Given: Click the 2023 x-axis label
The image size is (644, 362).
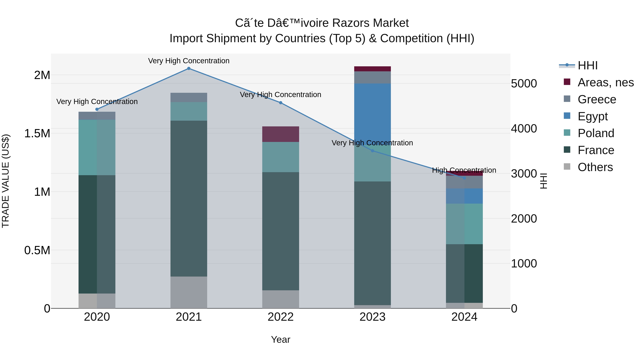Looking at the screenshot, I should [372, 317].
